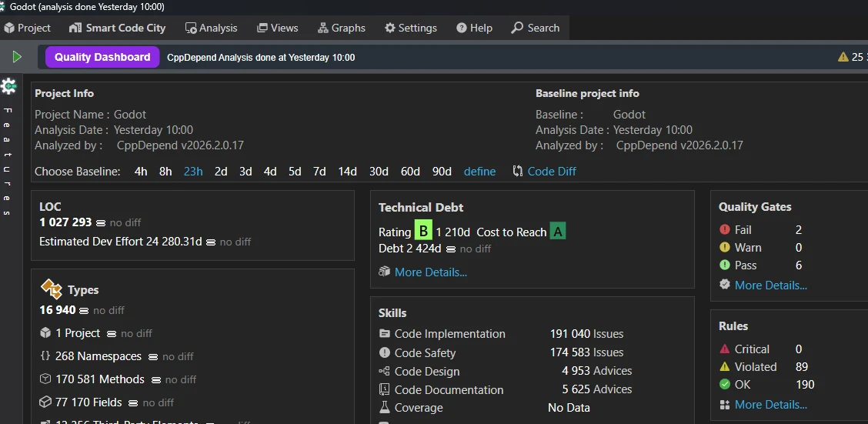Select the 14d baseline
The image size is (868, 424).
click(x=348, y=172)
